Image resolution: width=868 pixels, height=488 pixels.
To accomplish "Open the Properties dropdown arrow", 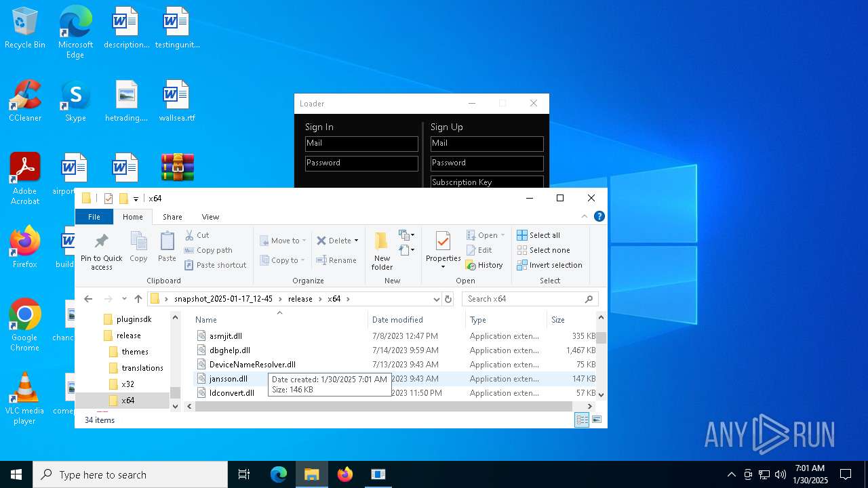I will click(x=443, y=266).
